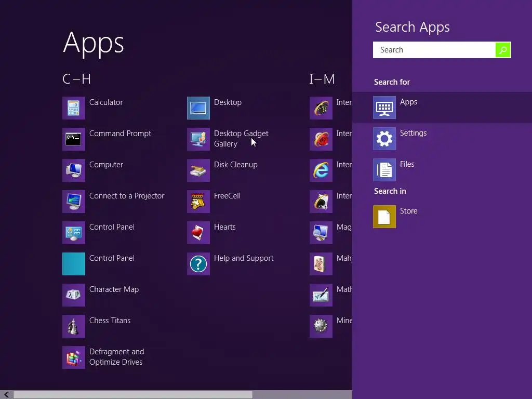Launch Command Prompt from the apps list
The image size is (532, 399).
(74, 139)
